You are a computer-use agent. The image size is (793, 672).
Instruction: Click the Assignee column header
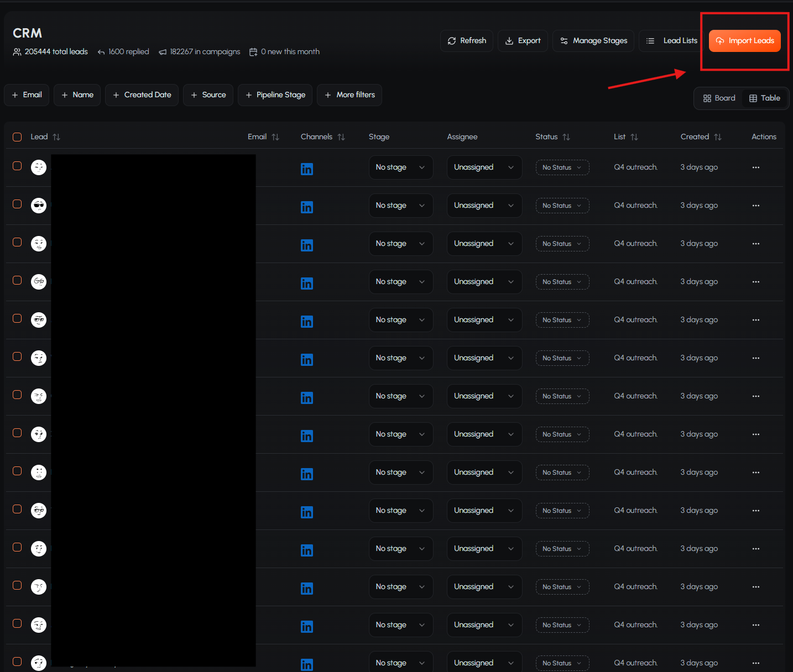click(462, 137)
